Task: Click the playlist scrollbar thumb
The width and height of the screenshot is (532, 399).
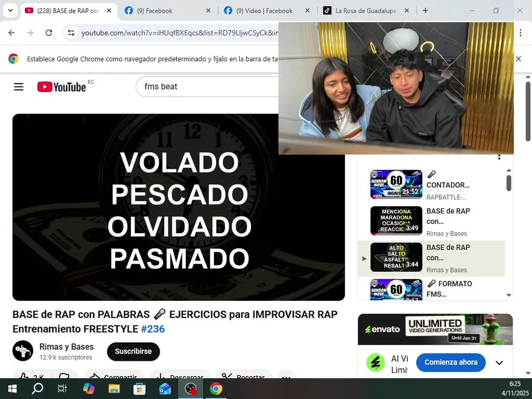Action: pyautogui.click(x=509, y=183)
